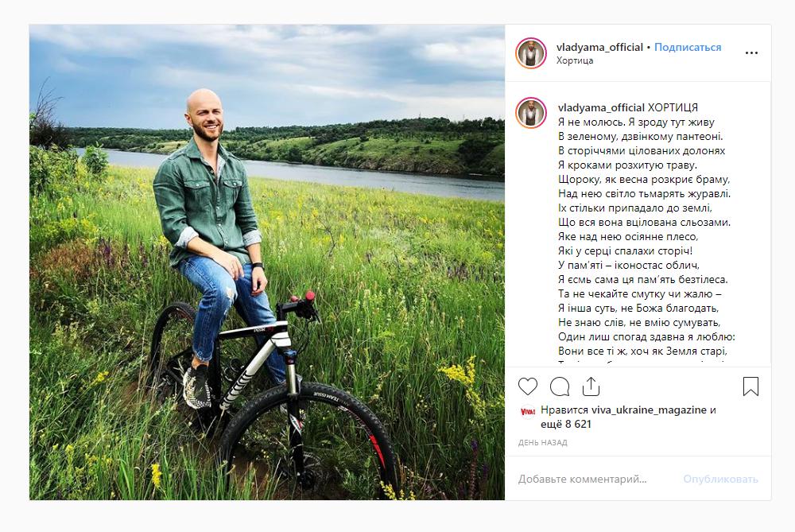Open the Хортица location tag
The height and width of the screenshot is (532, 795).
[x=575, y=60]
